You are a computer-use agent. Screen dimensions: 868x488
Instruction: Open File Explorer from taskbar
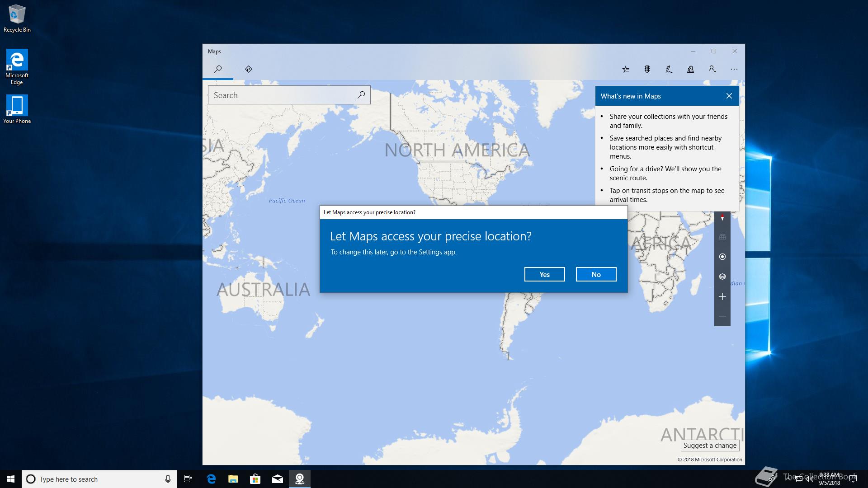tap(233, 479)
